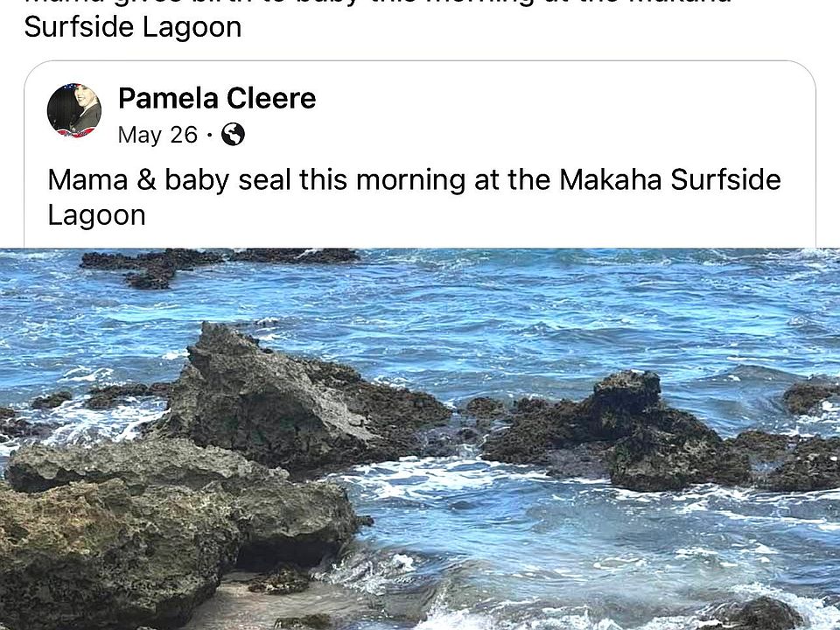Screen dimensions: 840x630
Task: Click 'Makaha Surfside' in the shared post
Action: pyautogui.click(x=669, y=179)
